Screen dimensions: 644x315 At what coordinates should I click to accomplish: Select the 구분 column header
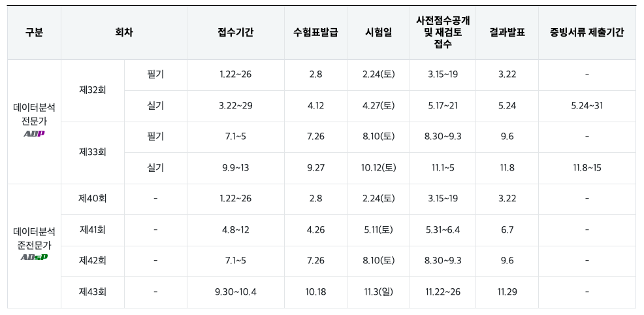pyautogui.click(x=34, y=33)
